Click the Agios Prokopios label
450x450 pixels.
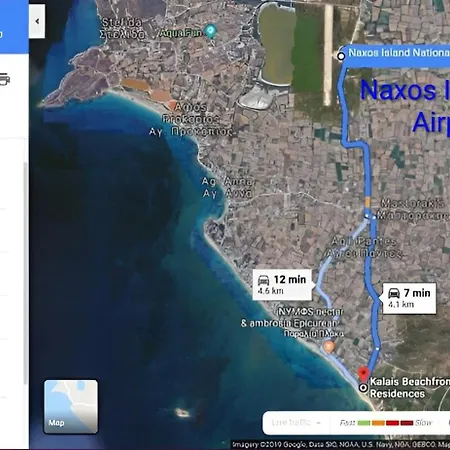click(x=191, y=119)
